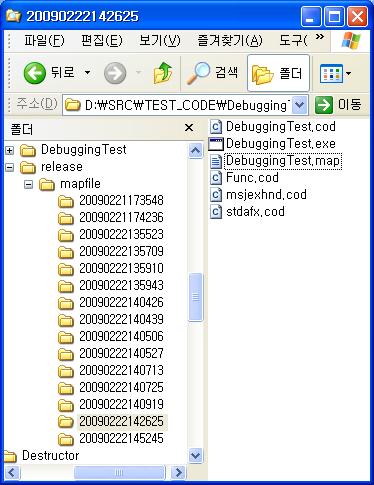The width and height of the screenshot is (374, 485).
Task: Open the 파일(F) menu
Action: [44, 41]
